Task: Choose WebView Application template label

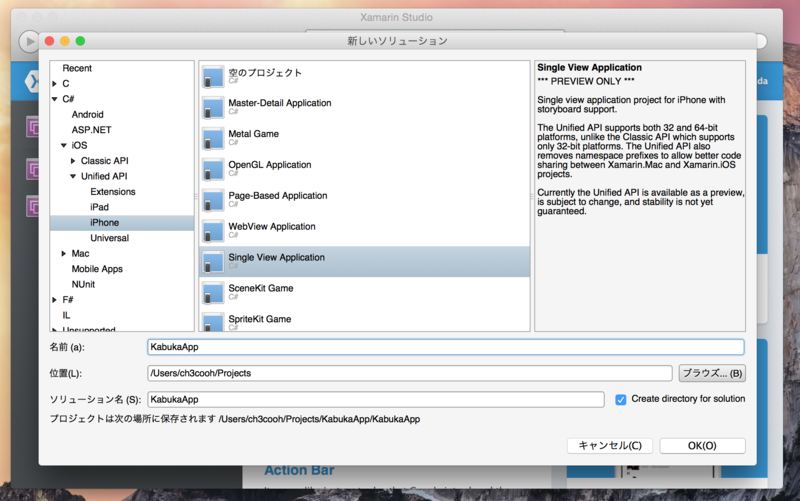Action: pyautogui.click(x=272, y=227)
